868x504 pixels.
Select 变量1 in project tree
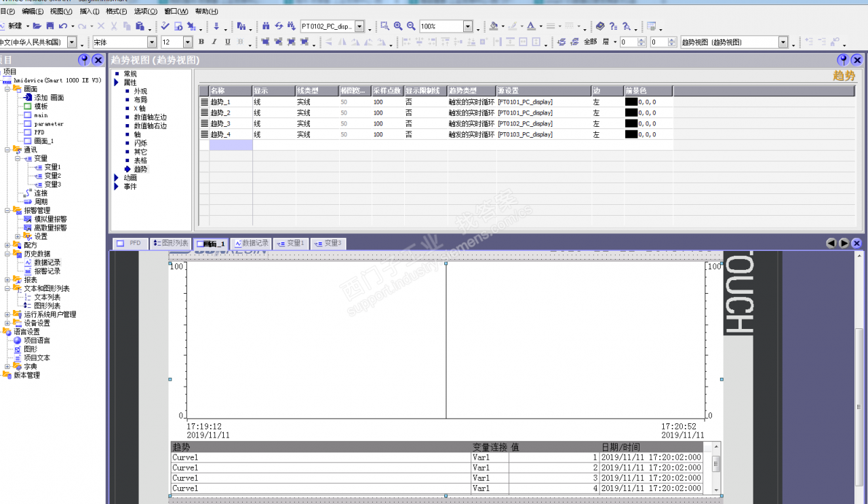53,167
